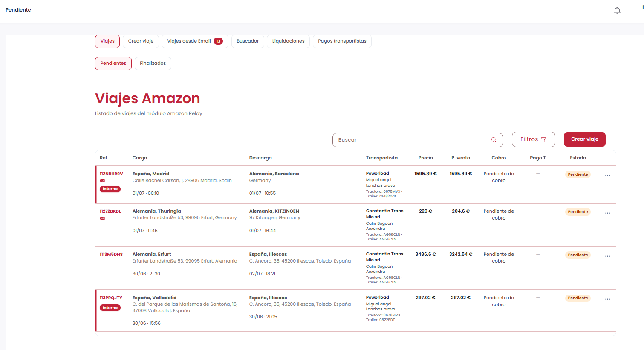644x350 pixels.
Task: Click the search magnifier icon
Action: click(494, 140)
